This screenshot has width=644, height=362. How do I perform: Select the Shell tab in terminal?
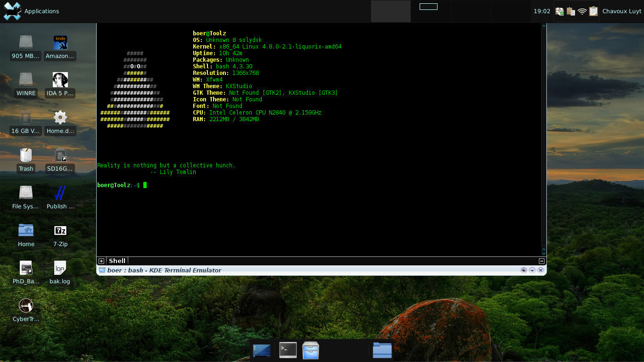(x=117, y=261)
